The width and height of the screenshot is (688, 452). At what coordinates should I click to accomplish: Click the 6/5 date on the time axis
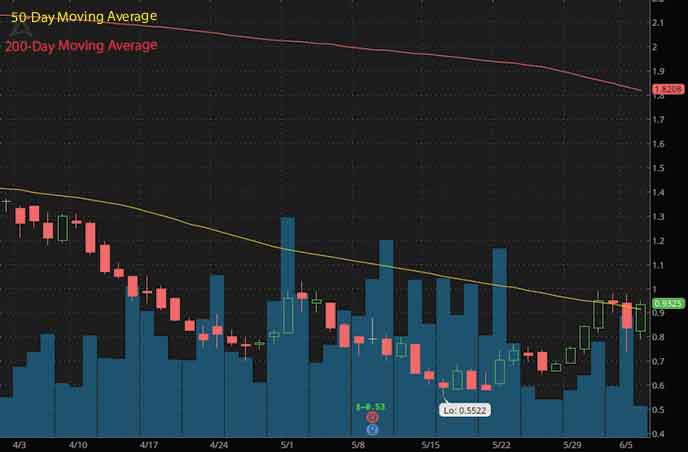[626, 445]
